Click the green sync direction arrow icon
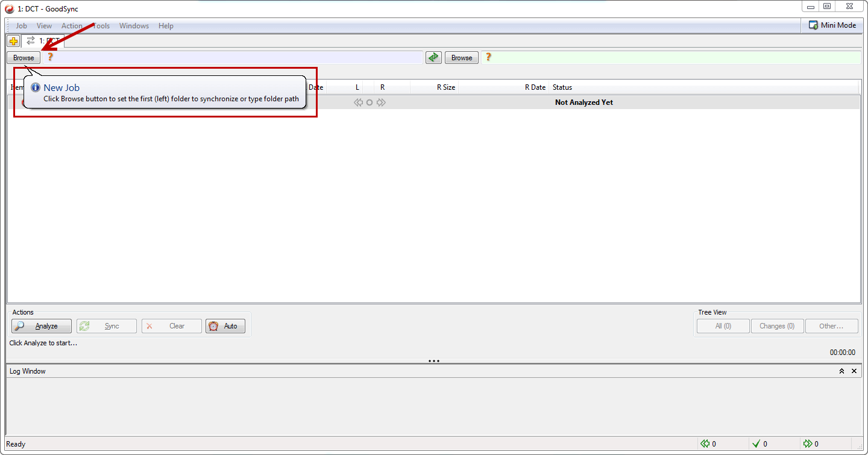The width and height of the screenshot is (868, 455). click(433, 58)
